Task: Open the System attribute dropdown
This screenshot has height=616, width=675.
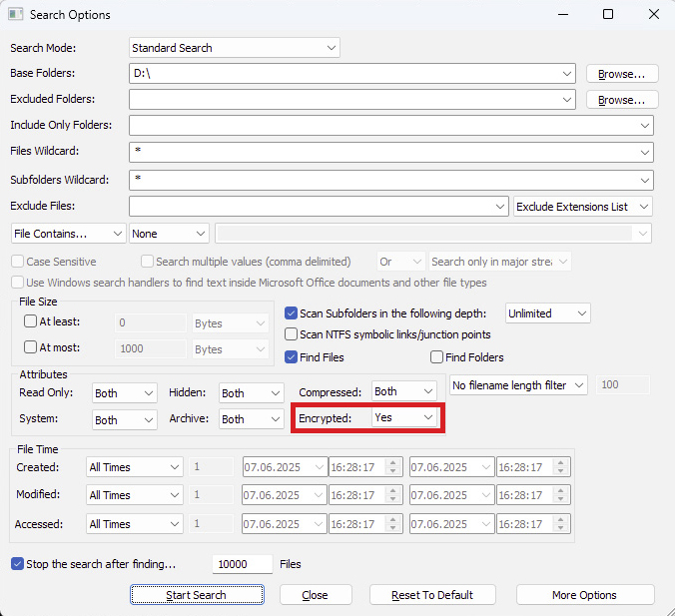Action: [125, 419]
